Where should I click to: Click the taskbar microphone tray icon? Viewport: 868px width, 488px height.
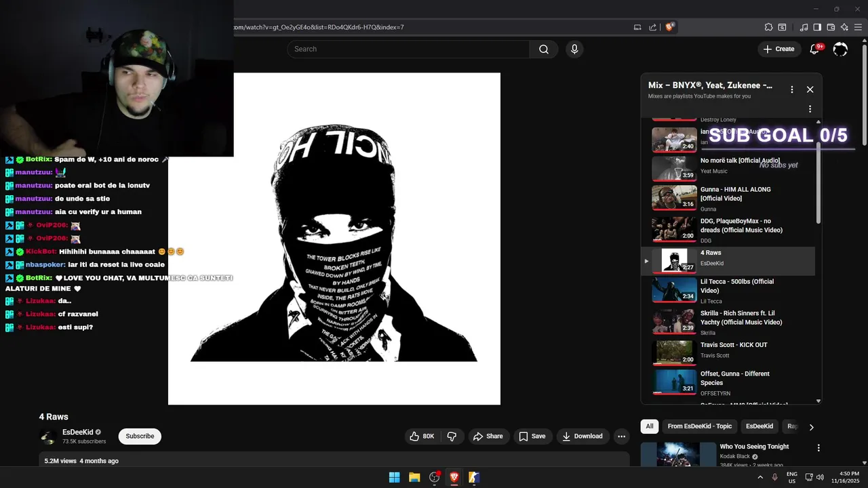coord(774,477)
